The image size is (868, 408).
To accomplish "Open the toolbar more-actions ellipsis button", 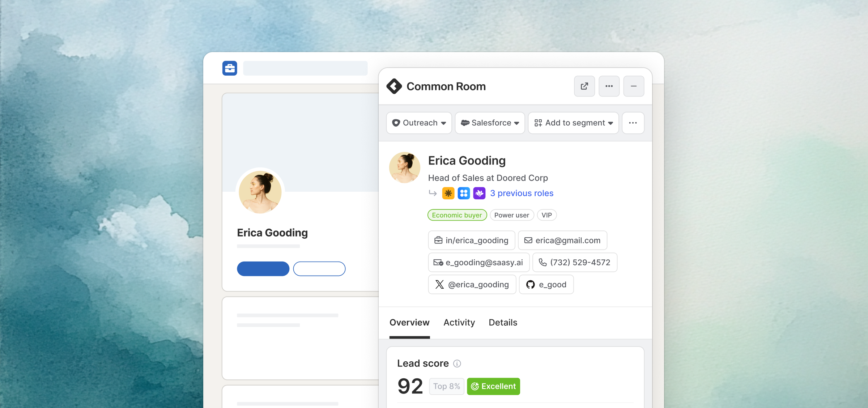I will [633, 123].
